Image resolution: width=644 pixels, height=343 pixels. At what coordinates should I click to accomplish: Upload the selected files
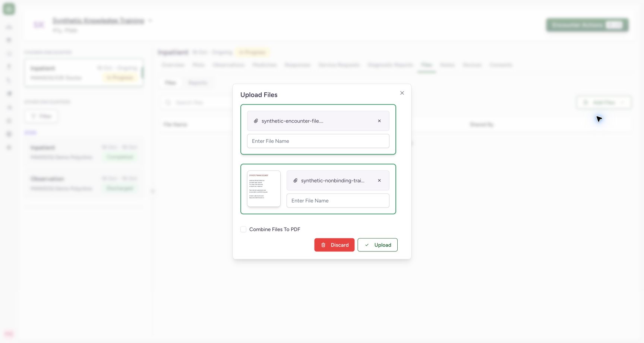(378, 245)
